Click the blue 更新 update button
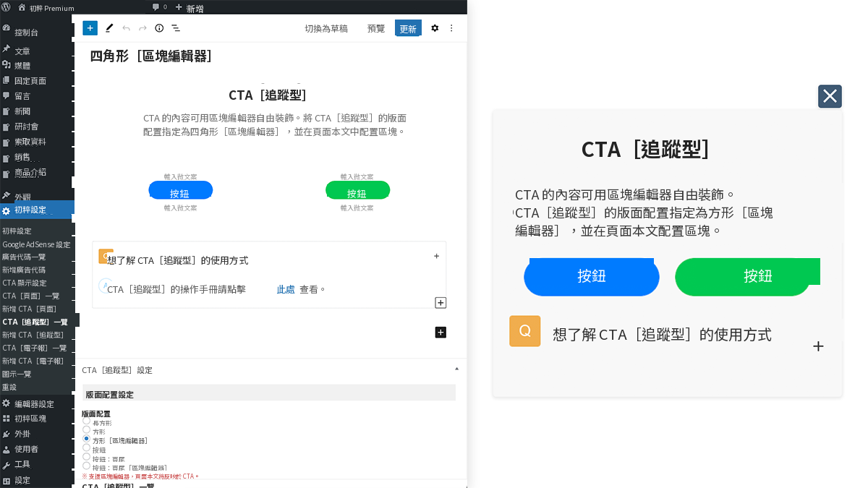 coord(408,28)
